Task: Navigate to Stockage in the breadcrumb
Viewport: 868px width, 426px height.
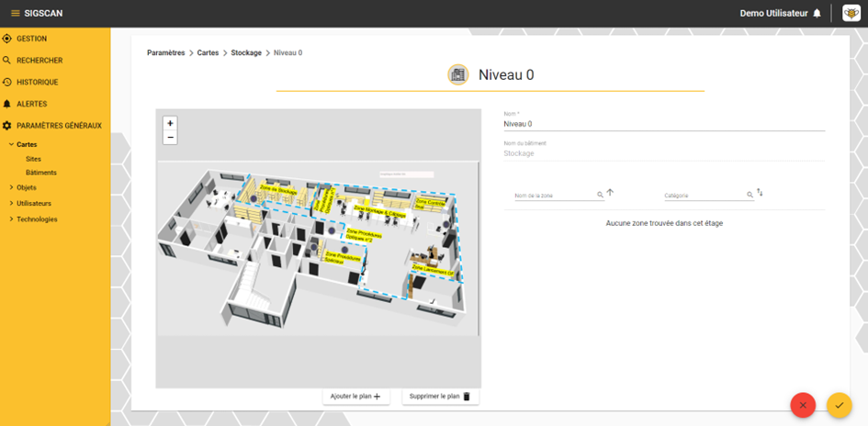Action: tap(246, 52)
